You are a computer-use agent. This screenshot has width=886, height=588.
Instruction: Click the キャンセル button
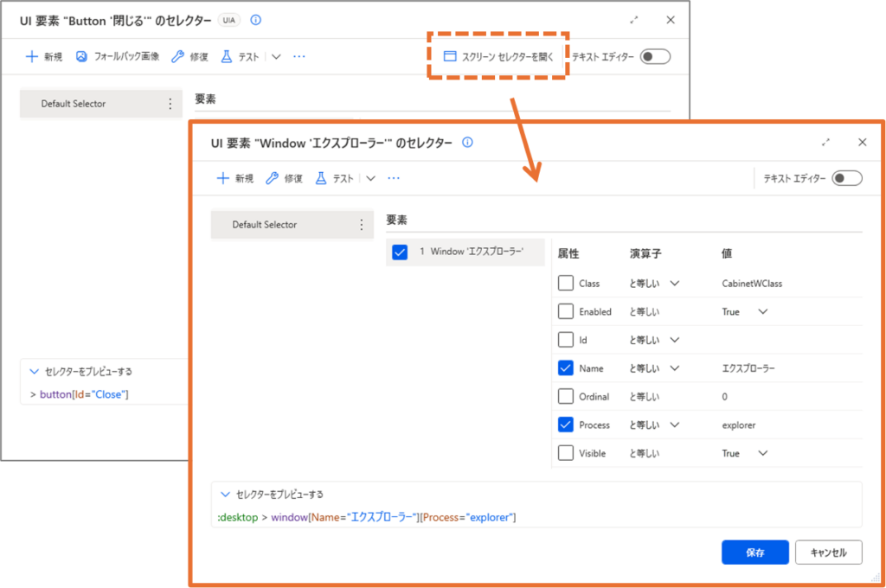tap(828, 553)
